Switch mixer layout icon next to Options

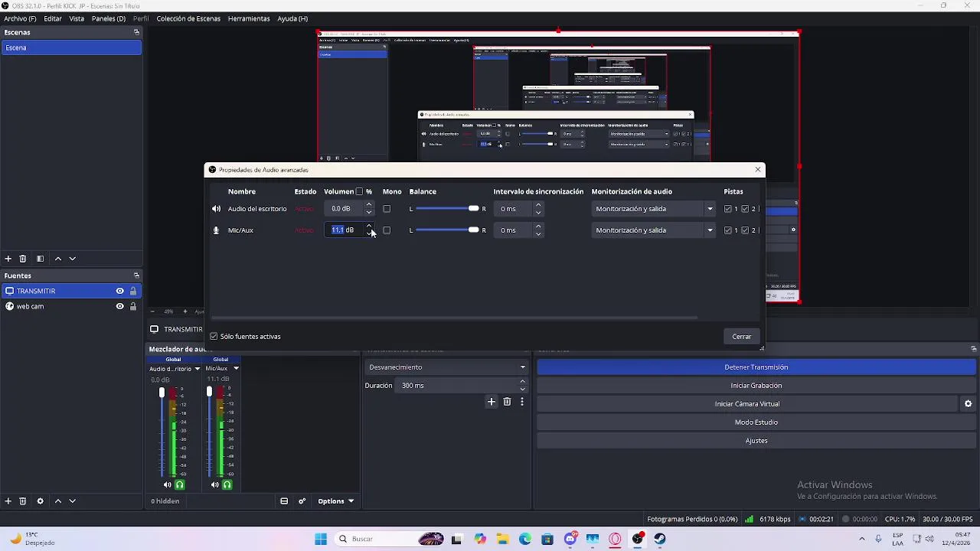coord(284,501)
